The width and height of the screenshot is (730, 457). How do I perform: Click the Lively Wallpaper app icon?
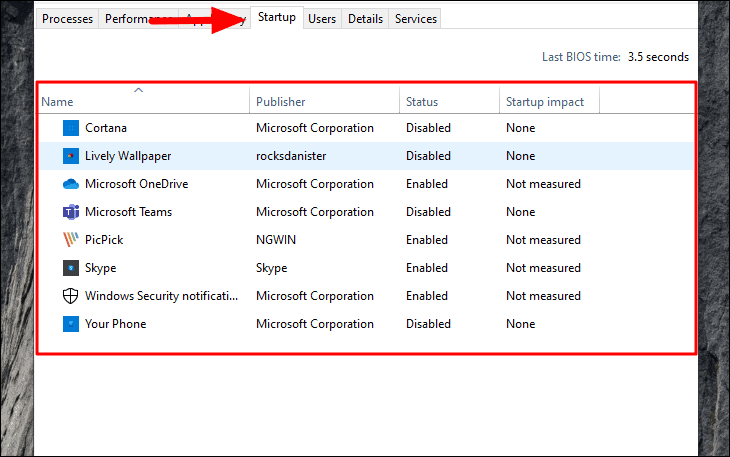[x=71, y=156]
